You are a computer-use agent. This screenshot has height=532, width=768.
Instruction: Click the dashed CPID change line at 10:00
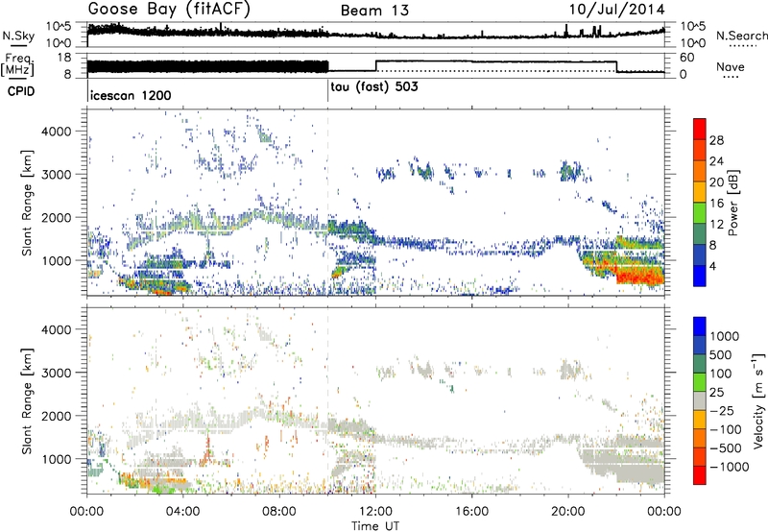click(327, 203)
